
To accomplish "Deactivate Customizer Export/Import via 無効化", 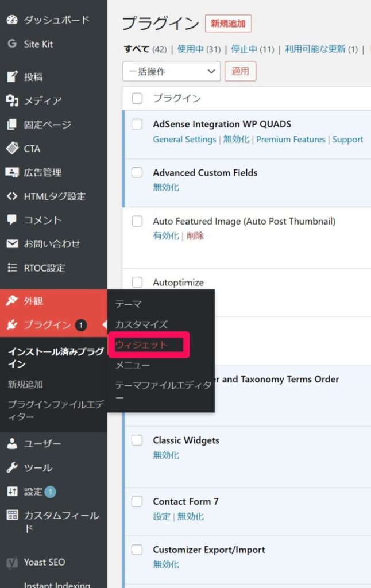I will point(166,565).
